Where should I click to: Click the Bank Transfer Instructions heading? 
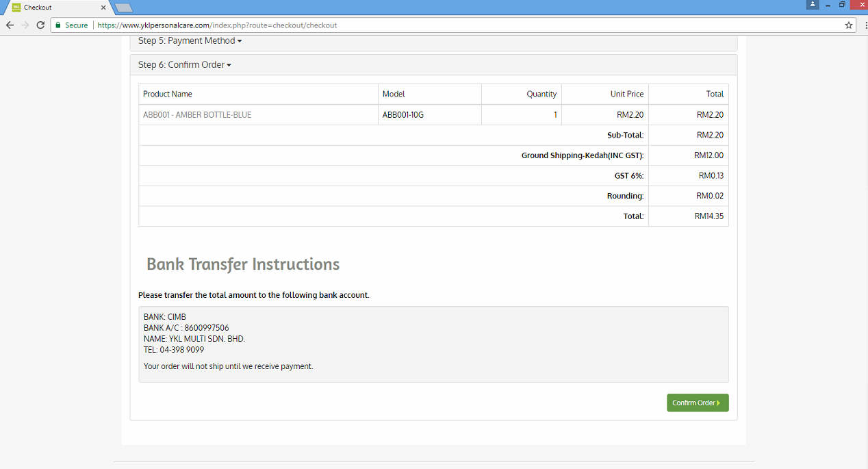tap(243, 264)
